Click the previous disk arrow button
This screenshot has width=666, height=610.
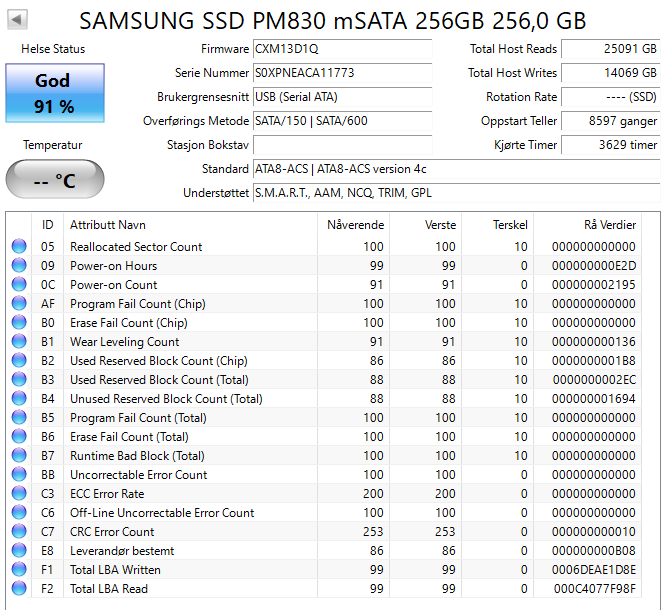click(19, 20)
